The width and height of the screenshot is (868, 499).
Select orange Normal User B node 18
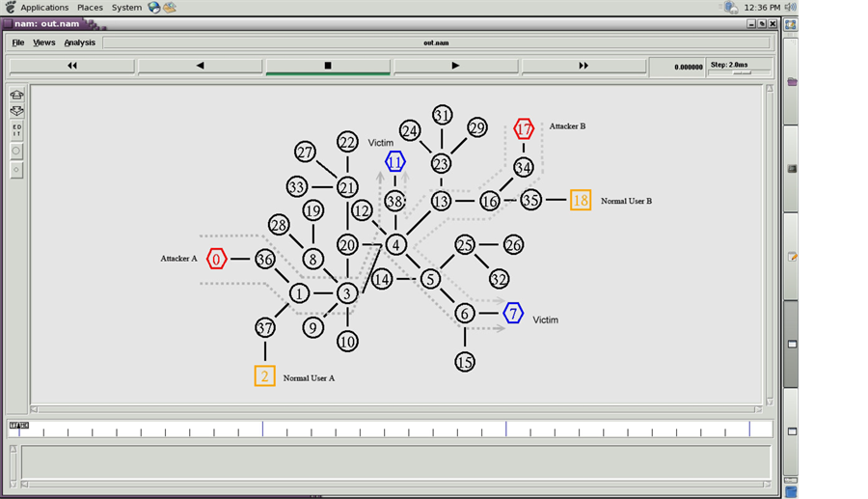tap(580, 201)
